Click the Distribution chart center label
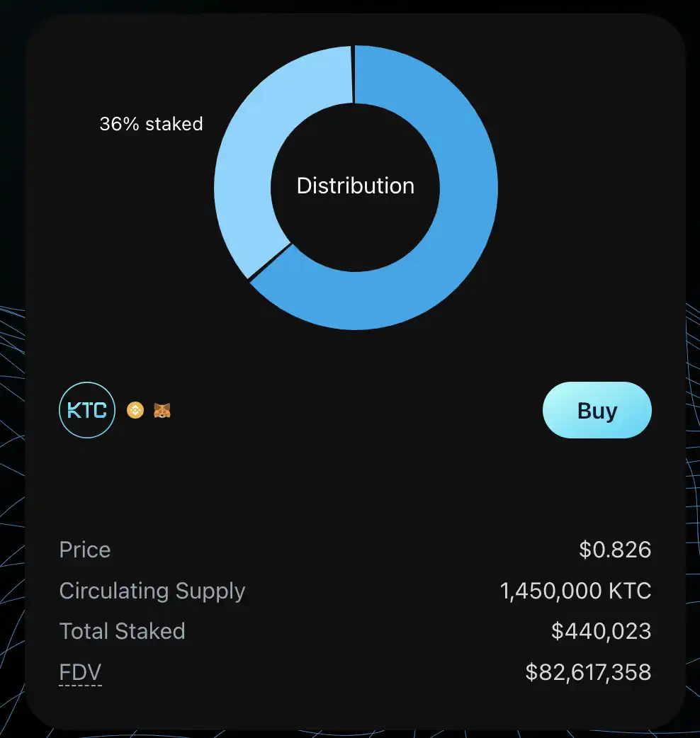 point(356,186)
